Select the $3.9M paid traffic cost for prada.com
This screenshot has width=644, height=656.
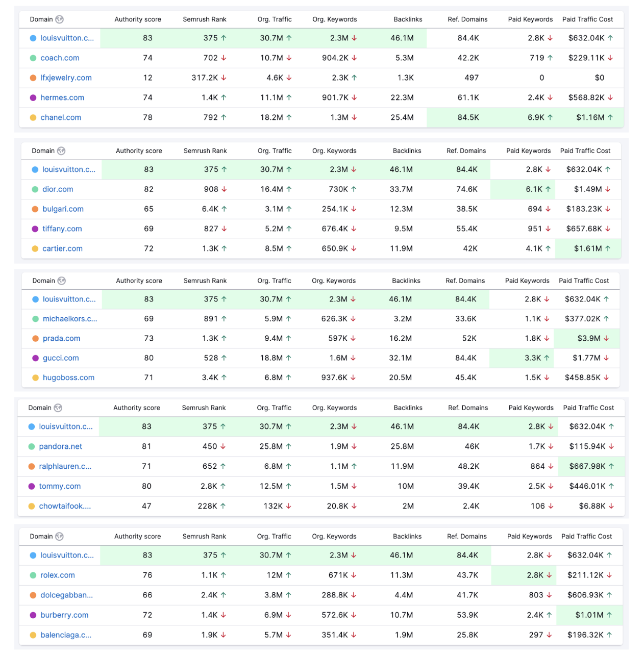click(593, 339)
